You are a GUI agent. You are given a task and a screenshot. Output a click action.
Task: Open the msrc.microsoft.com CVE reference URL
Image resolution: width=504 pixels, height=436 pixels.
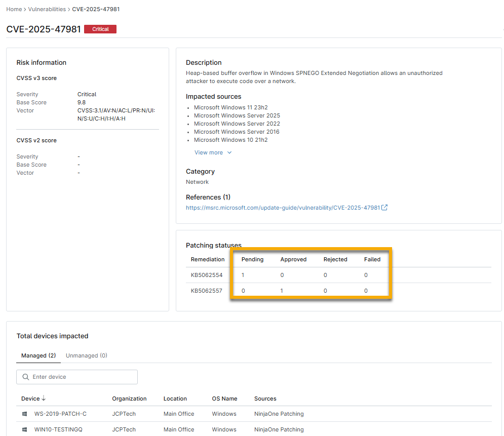pyautogui.click(x=283, y=208)
